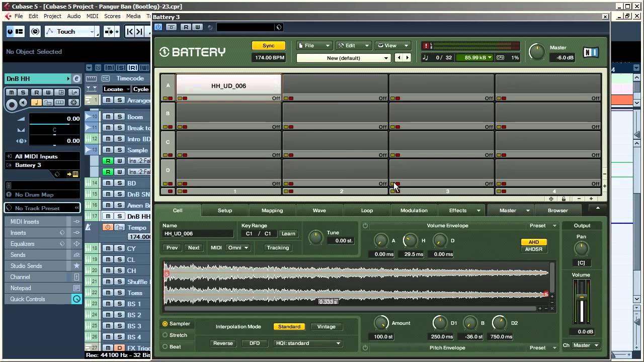
Task: Toggle the Pitch Envelope power icon
Action: pos(365,348)
